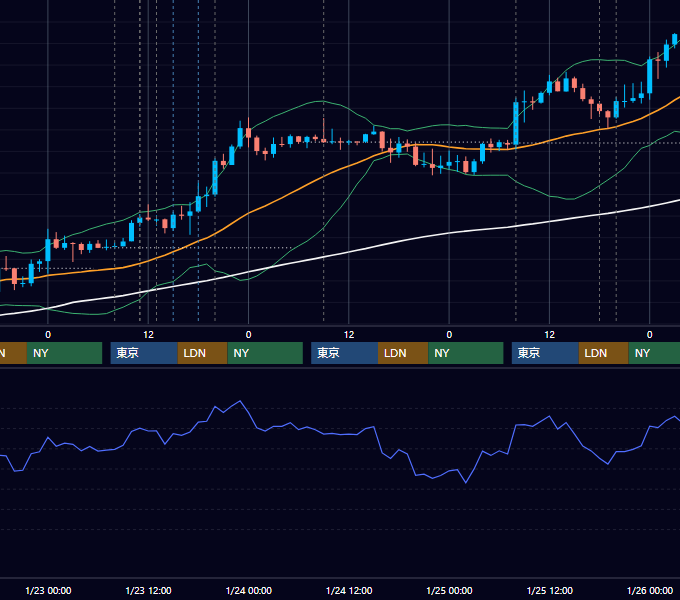Click the '1/24 12:00' time axis label
Screen dimensions: 680x600
click(349, 590)
